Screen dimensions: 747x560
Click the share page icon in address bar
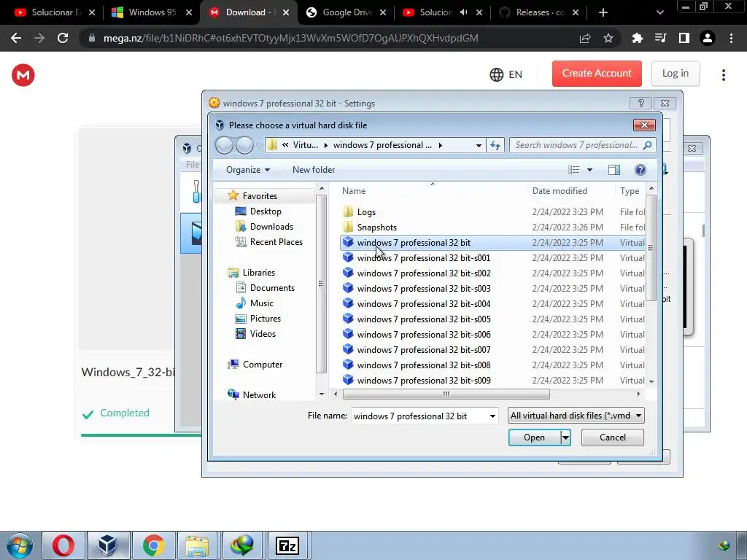coord(585,38)
